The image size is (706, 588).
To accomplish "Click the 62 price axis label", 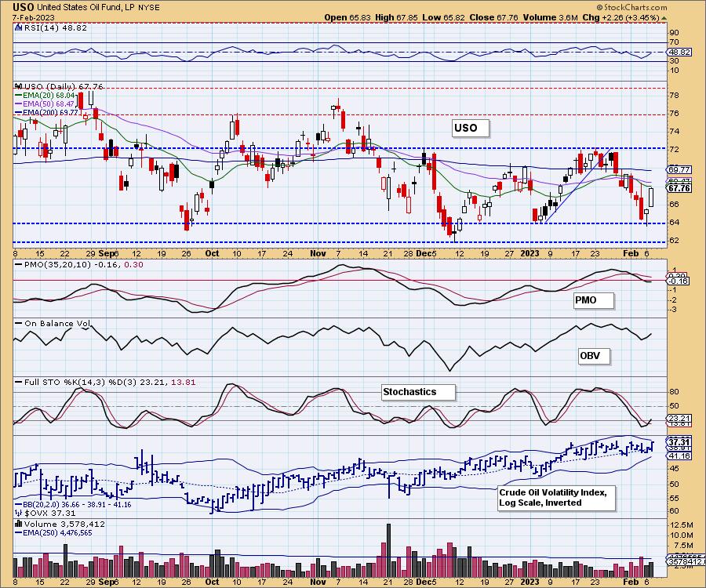I will (674, 240).
